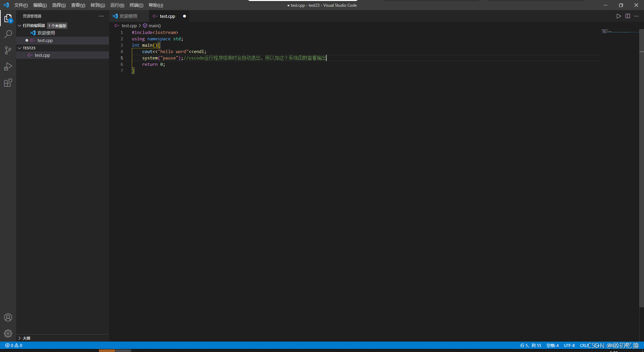Open editor More Actions ellipsis
The height and width of the screenshot is (352, 644).
[636, 16]
